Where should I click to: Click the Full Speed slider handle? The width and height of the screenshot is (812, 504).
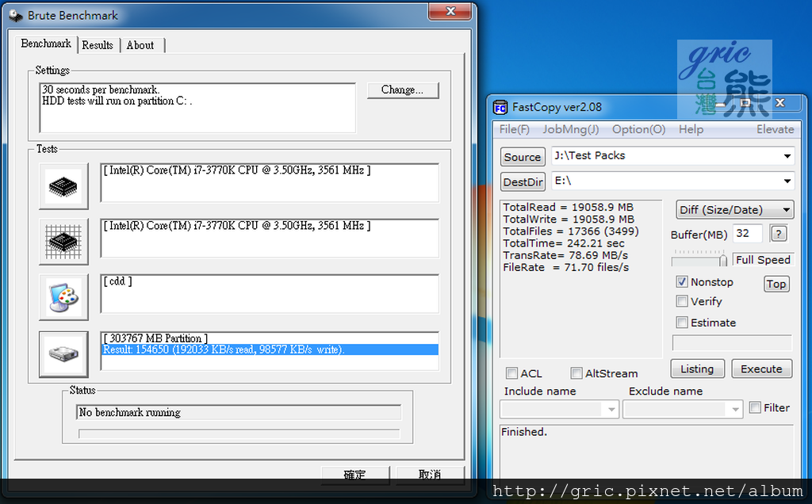722,260
